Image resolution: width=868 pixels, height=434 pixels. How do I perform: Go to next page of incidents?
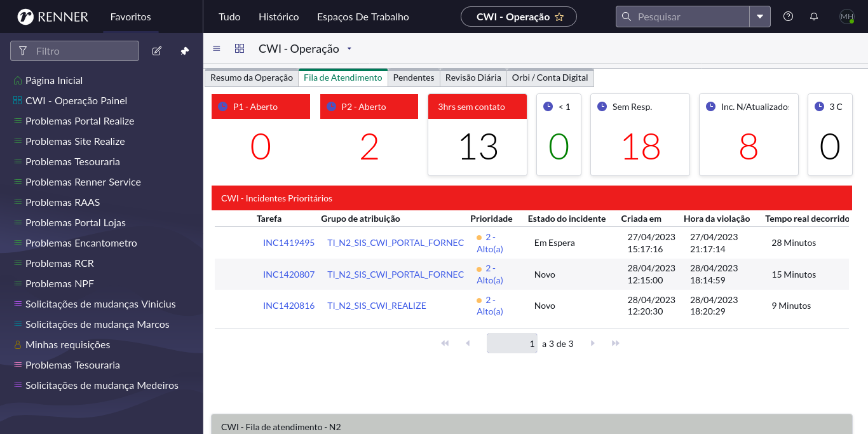(x=593, y=343)
